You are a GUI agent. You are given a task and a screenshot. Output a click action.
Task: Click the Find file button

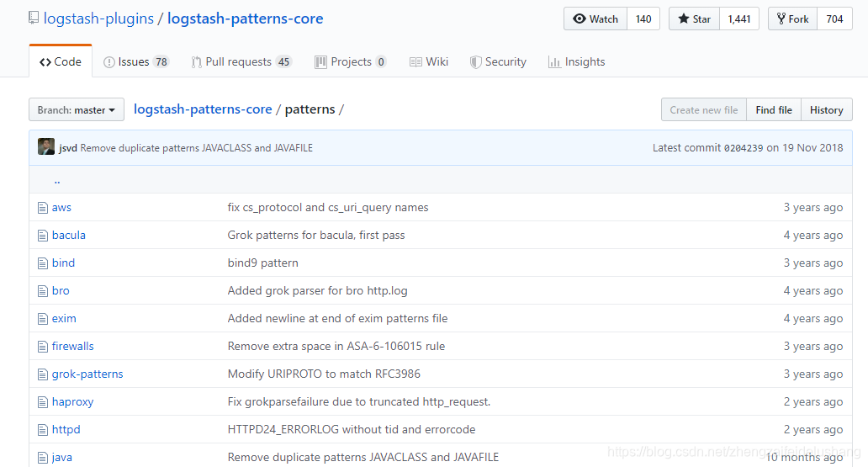tap(774, 109)
